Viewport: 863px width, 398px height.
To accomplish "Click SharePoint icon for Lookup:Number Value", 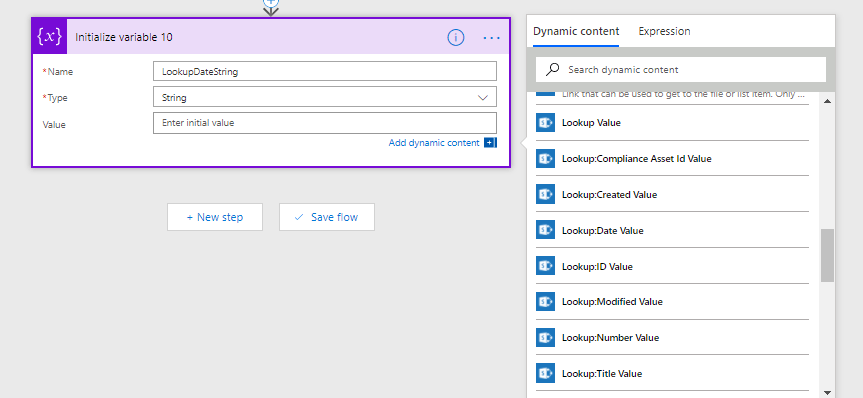I will point(545,337).
